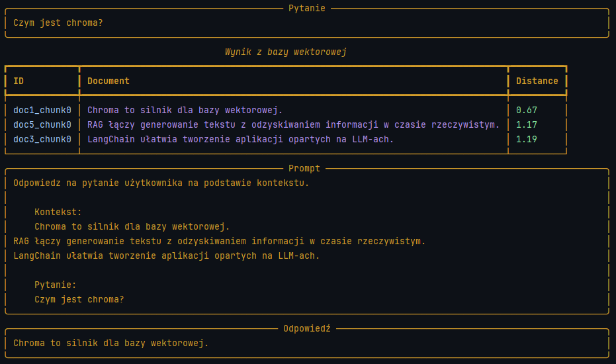616x364 pixels.
Task: Select the 'Wynik z bazy wektorowej' table title
Action: click(x=286, y=52)
